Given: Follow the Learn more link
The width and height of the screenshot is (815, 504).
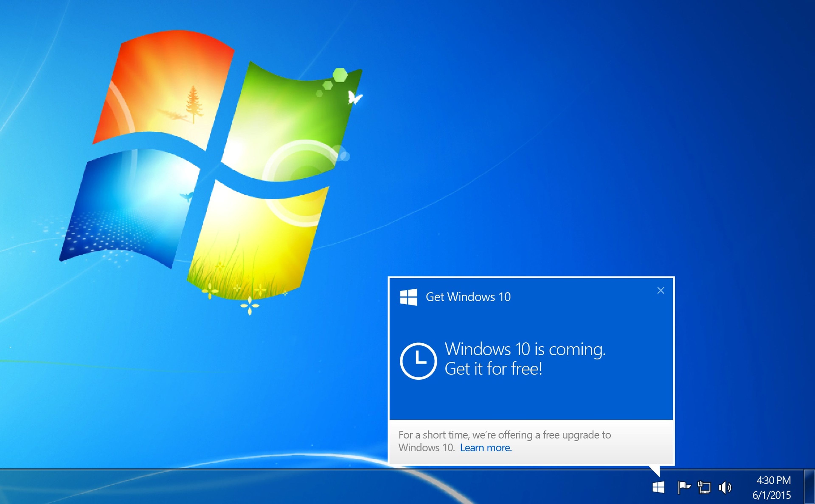Looking at the screenshot, I should click(x=486, y=448).
